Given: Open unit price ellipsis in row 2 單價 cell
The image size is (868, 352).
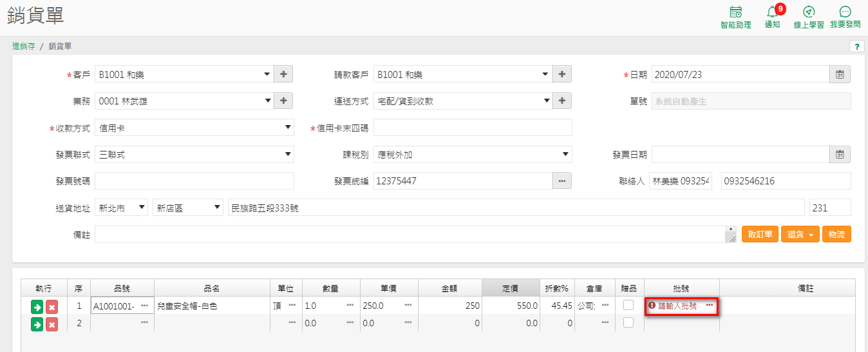Looking at the screenshot, I should point(408,322).
